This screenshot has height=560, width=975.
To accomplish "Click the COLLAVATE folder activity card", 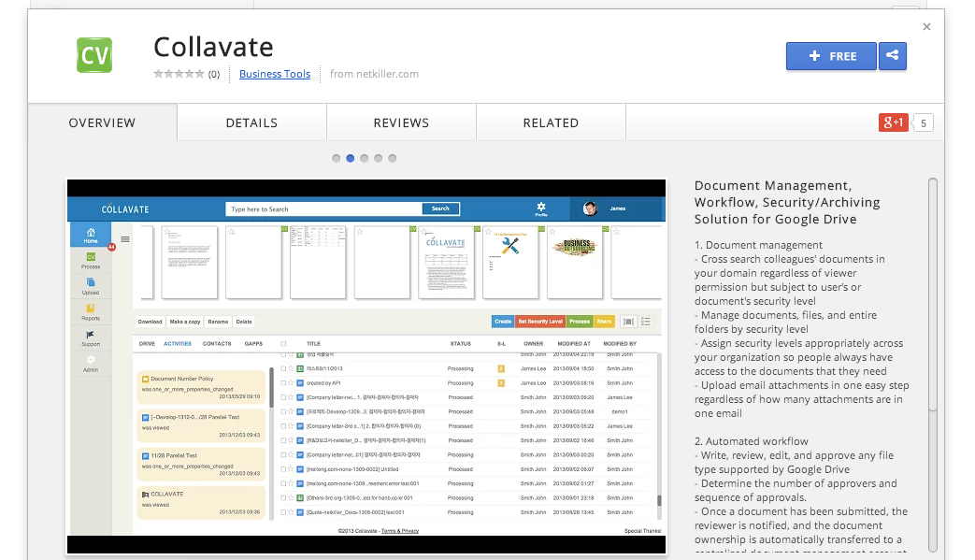I will coord(201,503).
